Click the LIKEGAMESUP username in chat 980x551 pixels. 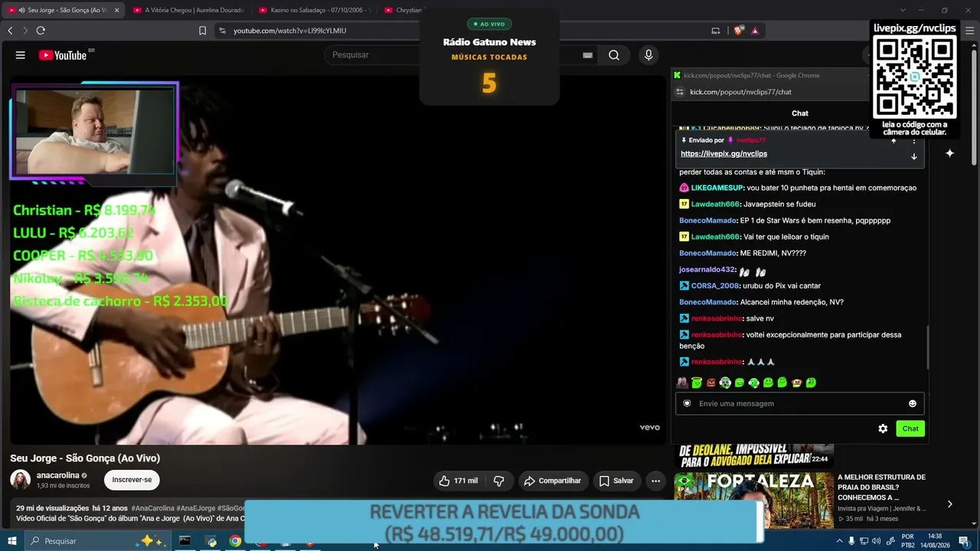point(717,188)
